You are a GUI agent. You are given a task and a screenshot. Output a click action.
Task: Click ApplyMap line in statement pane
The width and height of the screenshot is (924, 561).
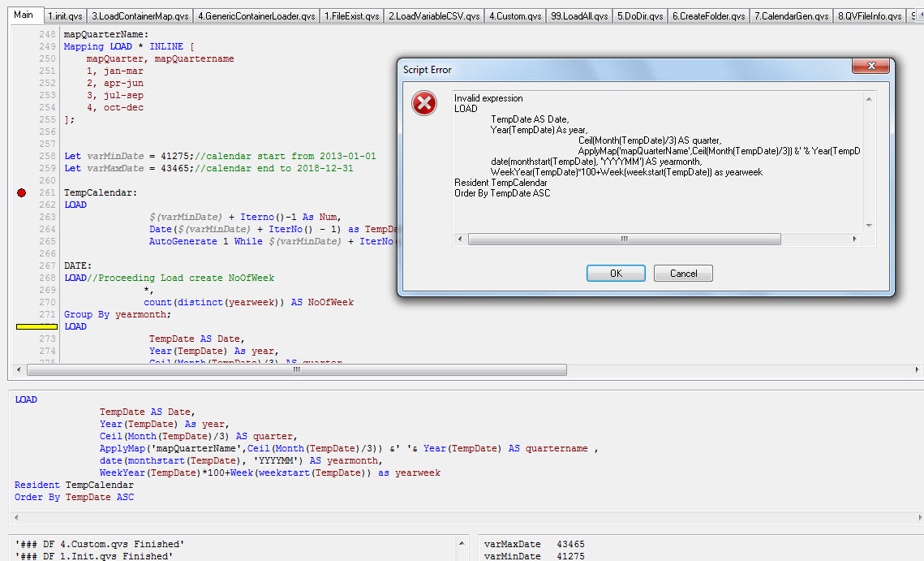(349, 448)
